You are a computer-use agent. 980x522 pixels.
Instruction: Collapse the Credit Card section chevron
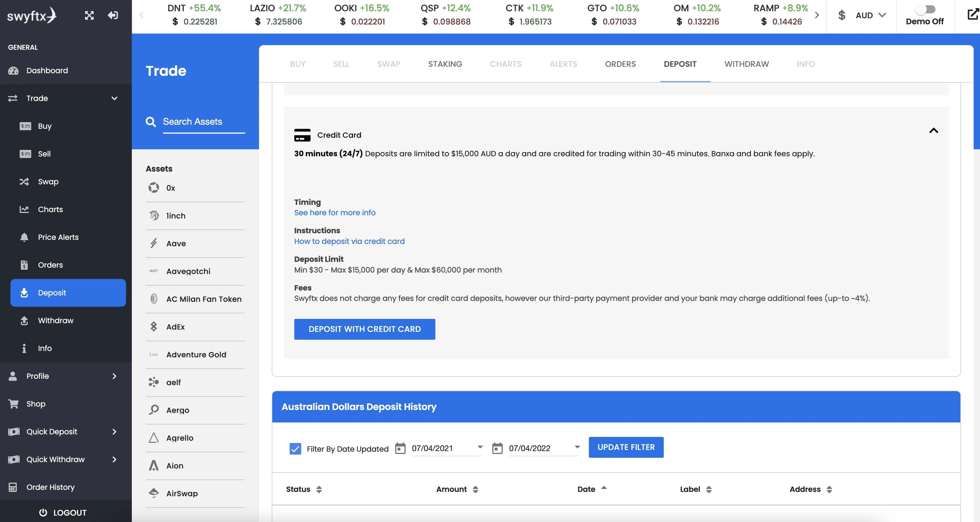pos(933,130)
